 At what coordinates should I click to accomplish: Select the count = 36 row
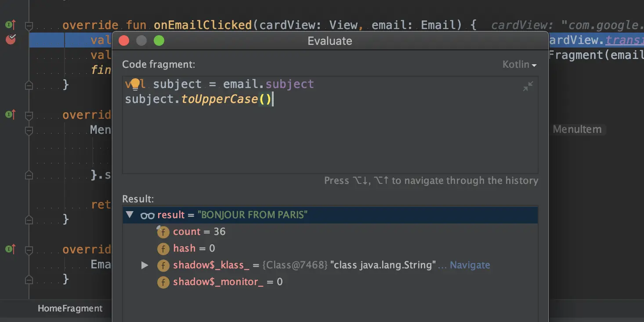199,232
